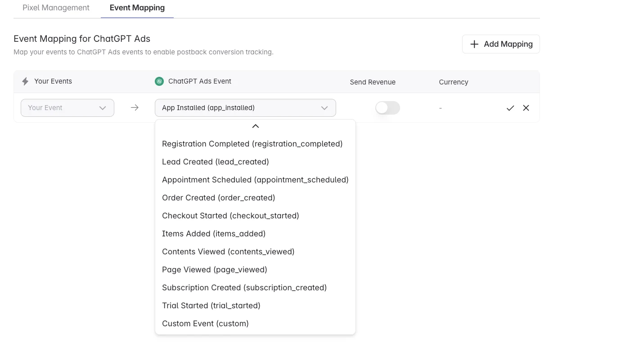This screenshot has height=364, width=639.
Task: Click the Add Mapping button
Action: [x=501, y=44]
